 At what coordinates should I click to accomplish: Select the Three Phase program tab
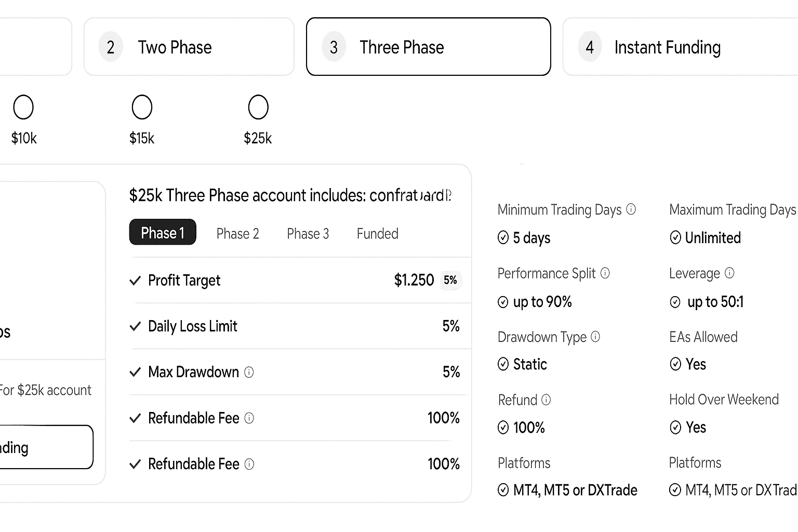(428, 47)
